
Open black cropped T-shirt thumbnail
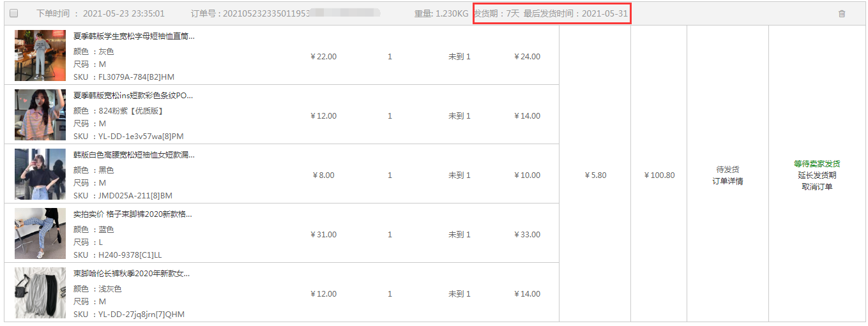(x=40, y=174)
